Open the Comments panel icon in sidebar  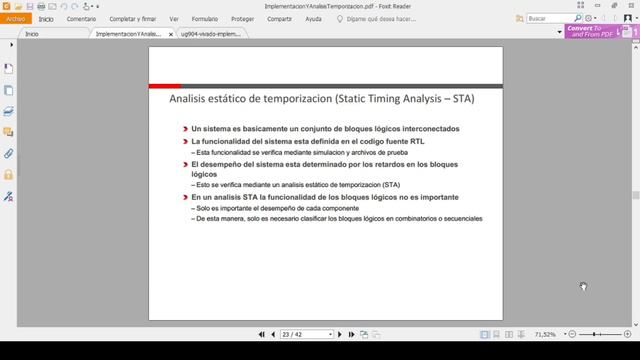coord(8,132)
